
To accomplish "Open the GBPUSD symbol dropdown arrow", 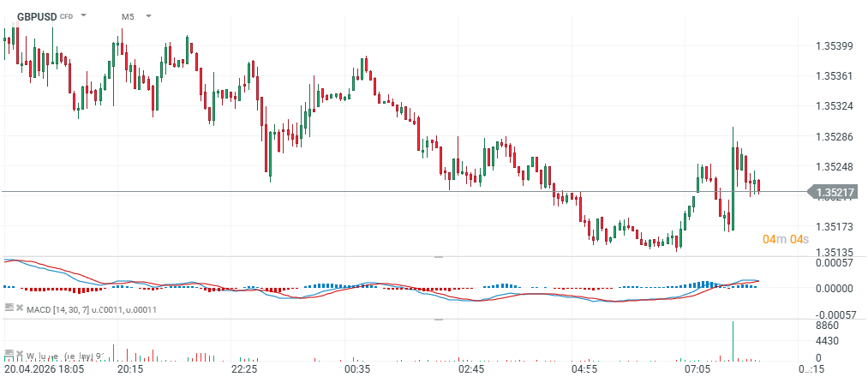I will click(84, 16).
